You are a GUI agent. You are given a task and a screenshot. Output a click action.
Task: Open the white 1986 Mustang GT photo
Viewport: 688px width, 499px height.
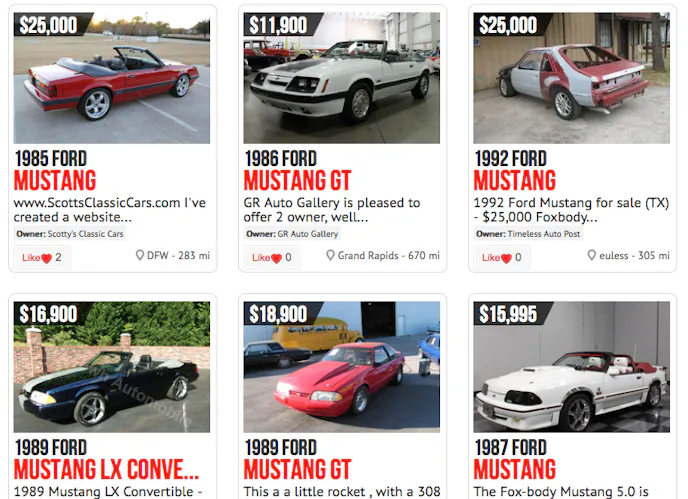click(342, 78)
